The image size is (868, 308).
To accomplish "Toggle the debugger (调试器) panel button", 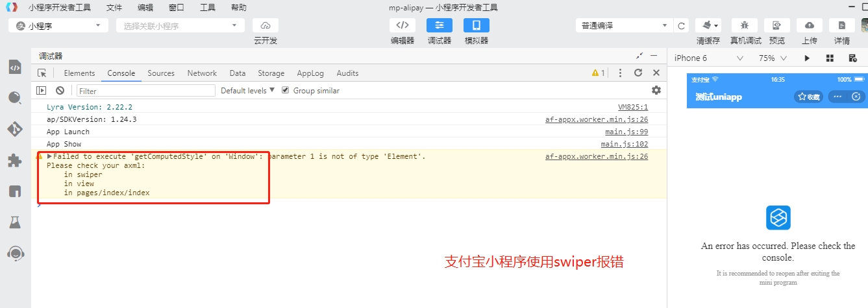I will point(440,25).
